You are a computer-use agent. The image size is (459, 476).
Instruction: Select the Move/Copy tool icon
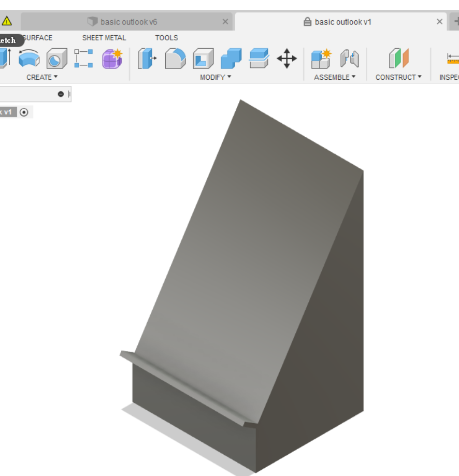tap(286, 59)
